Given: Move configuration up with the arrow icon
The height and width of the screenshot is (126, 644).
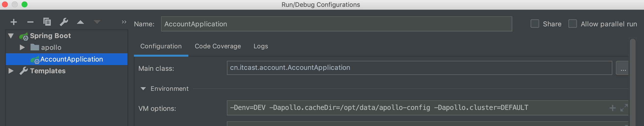Looking at the screenshot, I should (80, 22).
